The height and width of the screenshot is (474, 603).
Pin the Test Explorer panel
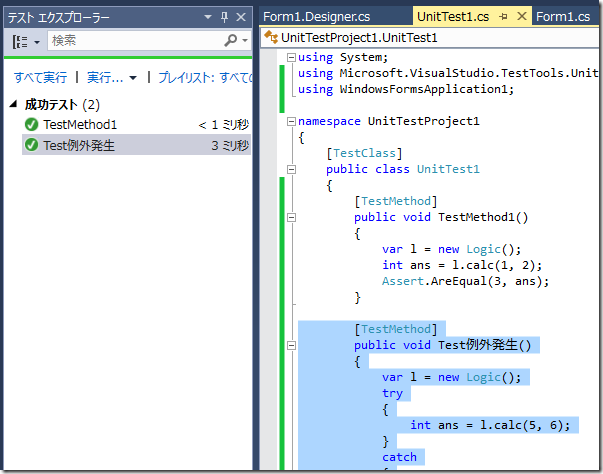(224, 17)
